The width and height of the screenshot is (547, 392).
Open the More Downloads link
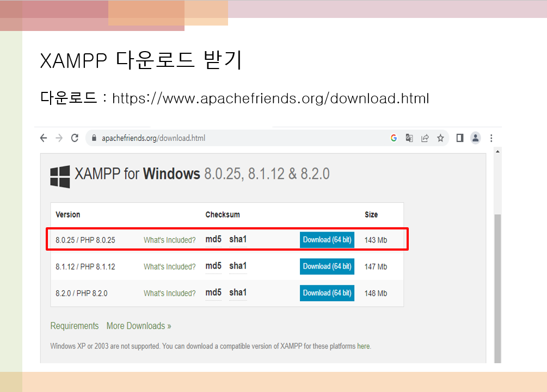coord(139,326)
